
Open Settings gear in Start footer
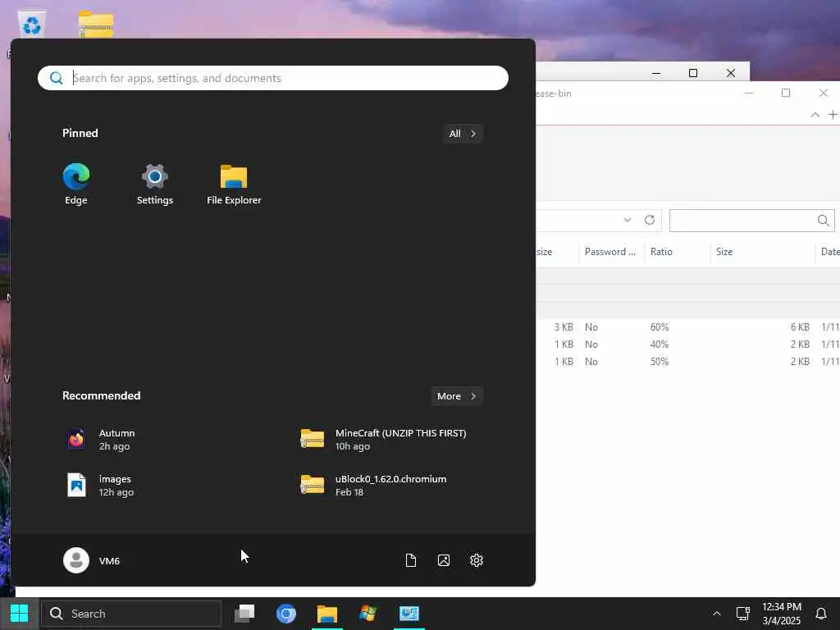pos(477,560)
